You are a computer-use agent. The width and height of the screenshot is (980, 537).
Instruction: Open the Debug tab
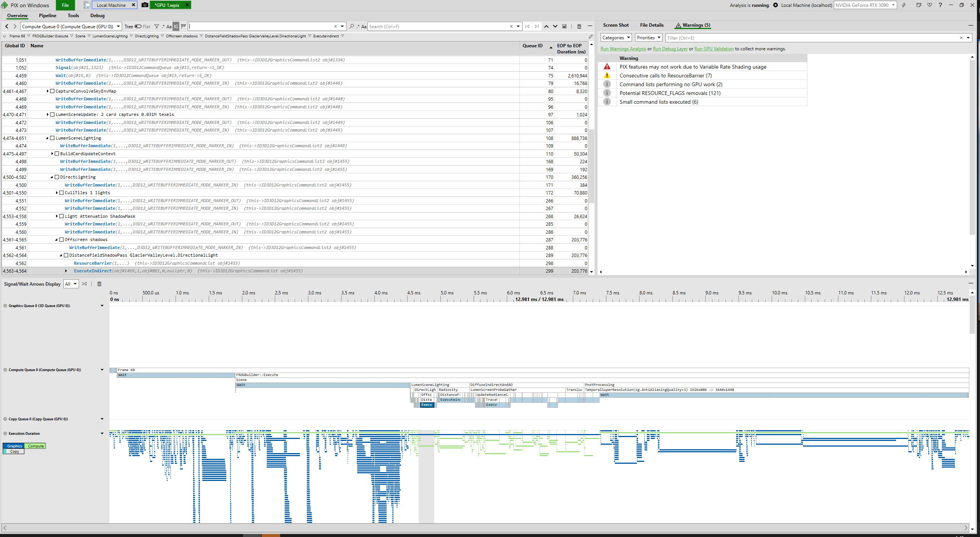[x=97, y=16]
